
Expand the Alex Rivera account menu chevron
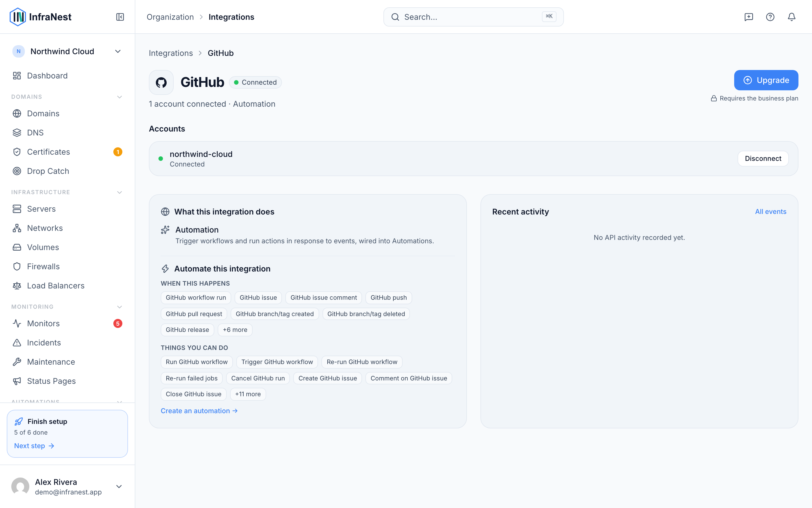(x=119, y=487)
